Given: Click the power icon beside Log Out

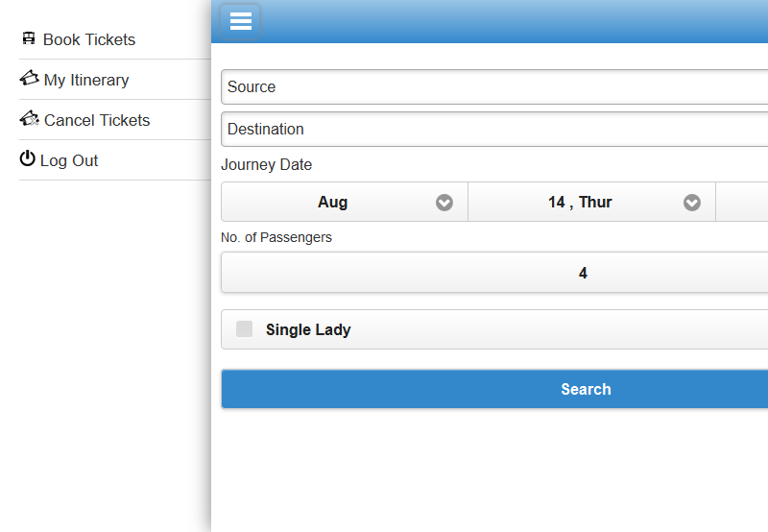Looking at the screenshot, I should pyautogui.click(x=28, y=159).
